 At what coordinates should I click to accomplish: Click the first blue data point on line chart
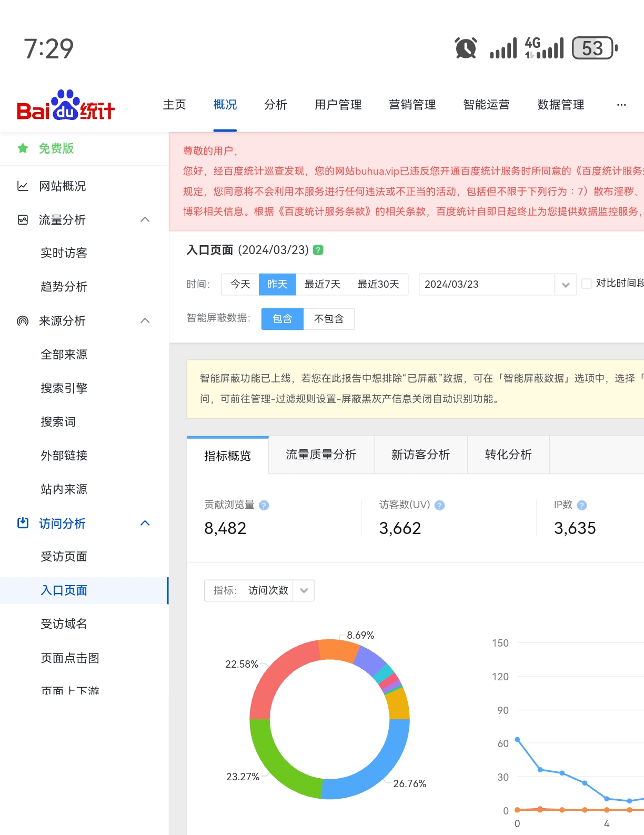click(518, 739)
